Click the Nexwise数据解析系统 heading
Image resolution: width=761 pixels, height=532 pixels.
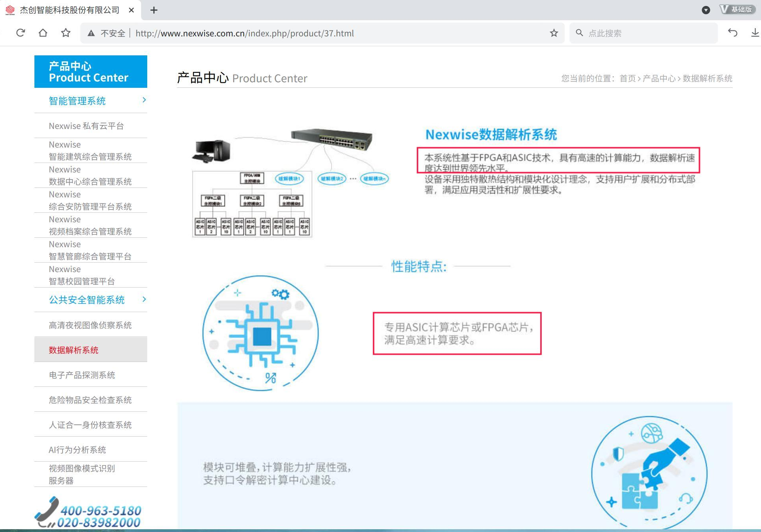[x=491, y=134]
